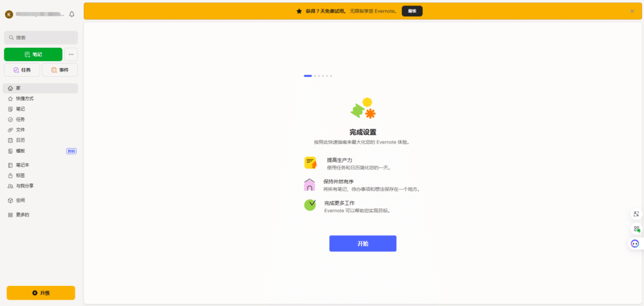Open 空间 spaces in sidebar
Image resolution: width=644 pixels, height=306 pixels.
pos(20,200)
